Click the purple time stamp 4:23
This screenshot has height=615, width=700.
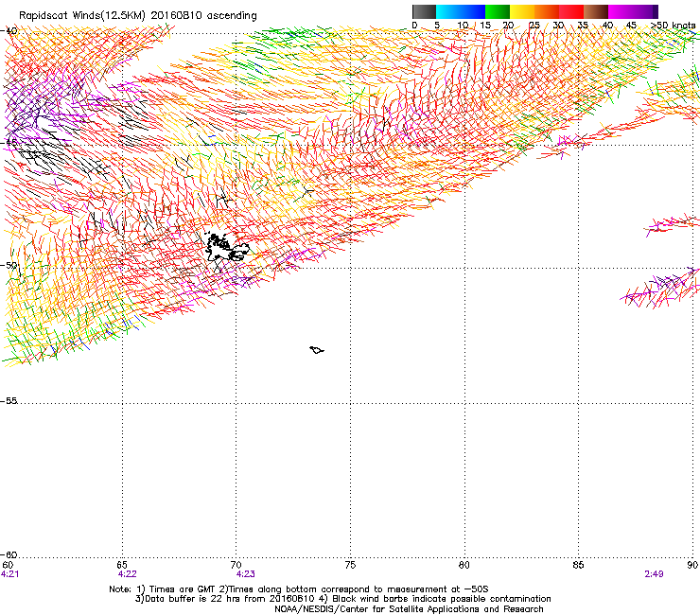pyautogui.click(x=246, y=574)
